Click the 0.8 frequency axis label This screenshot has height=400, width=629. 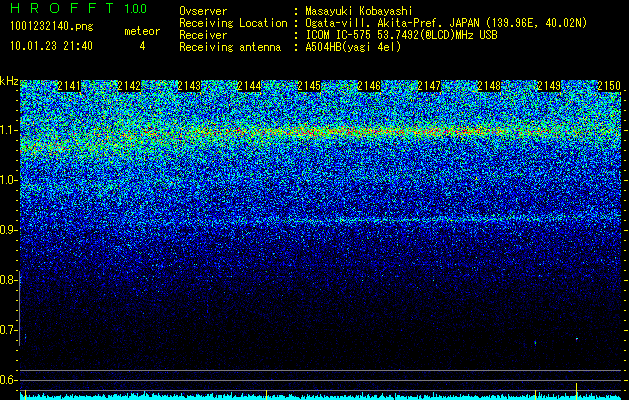(7, 280)
